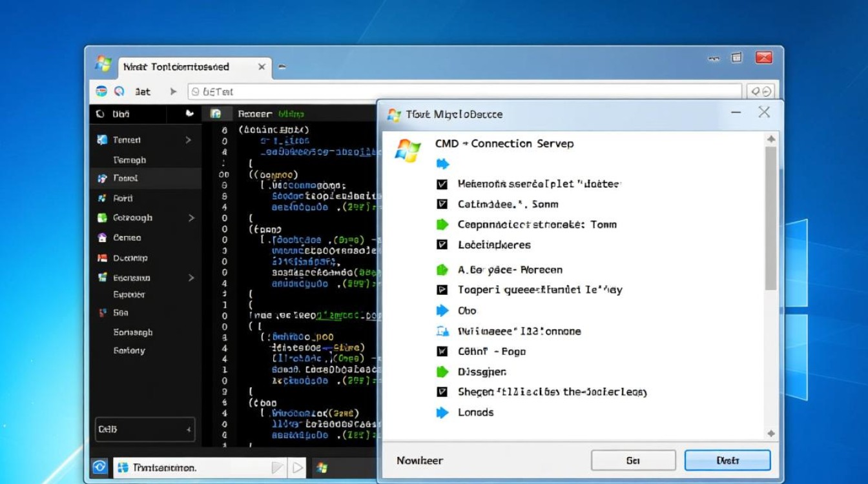Open the dropdown box at the sidebar bottom
The width and height of the screenshot is (868, 484).
point(145,429)
